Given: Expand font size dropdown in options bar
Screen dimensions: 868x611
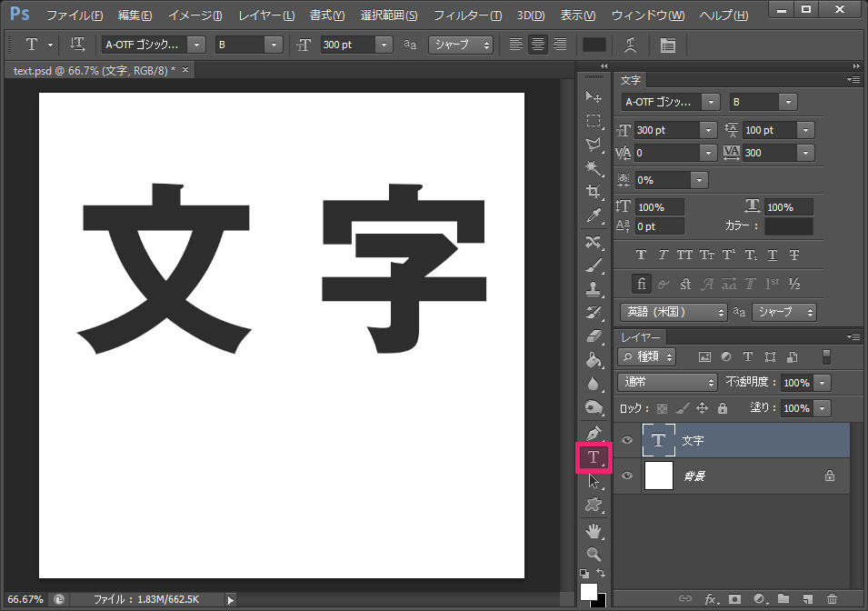Looking at the screenshot, I should [384, 45].
